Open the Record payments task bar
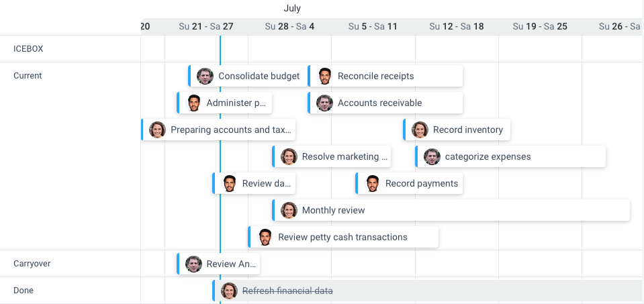Viewport: 644px width, 304px height. (x=409, y=183)
